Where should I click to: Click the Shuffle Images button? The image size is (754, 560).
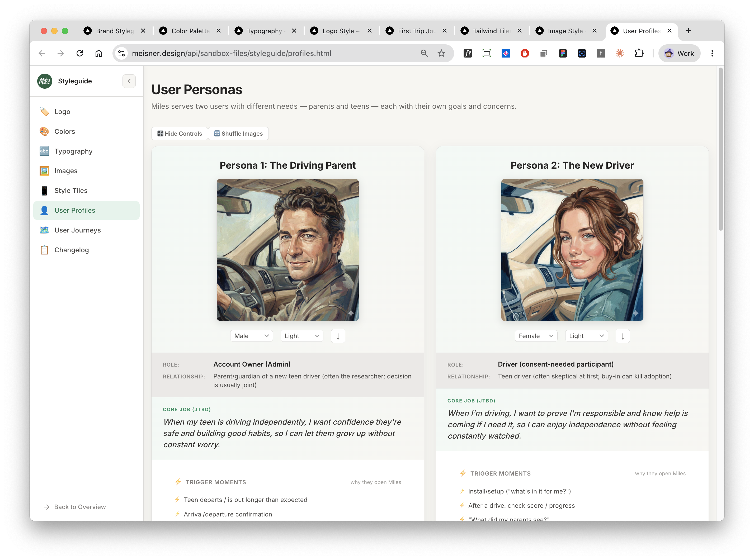238,134
